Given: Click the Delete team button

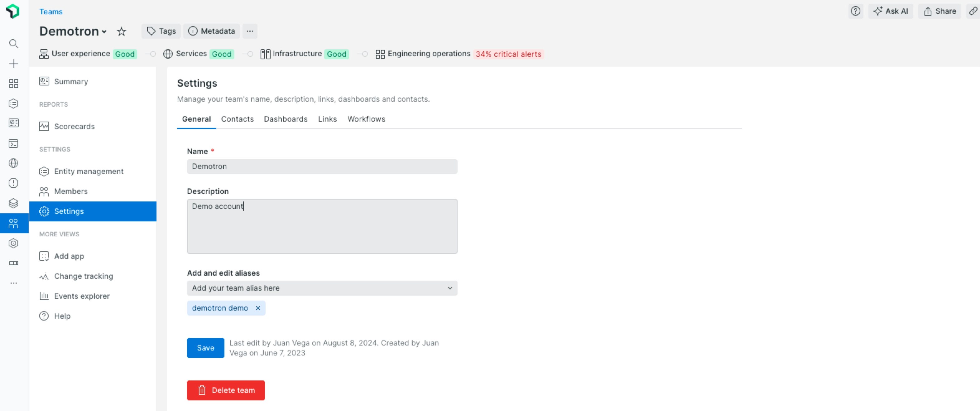Looking at the screenshot, I should tap(226, 390).
